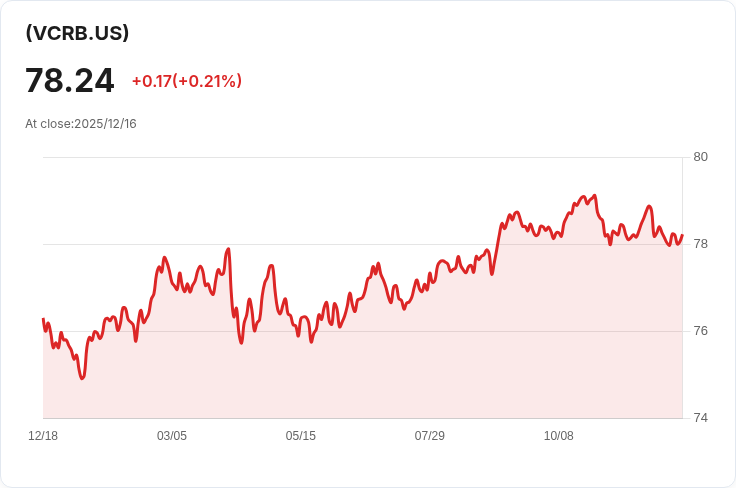Image resolution: width=736 pixels, height=488 pixels.
Task: Click the 78 y-axis price label
Action: [x=700, y=244]
